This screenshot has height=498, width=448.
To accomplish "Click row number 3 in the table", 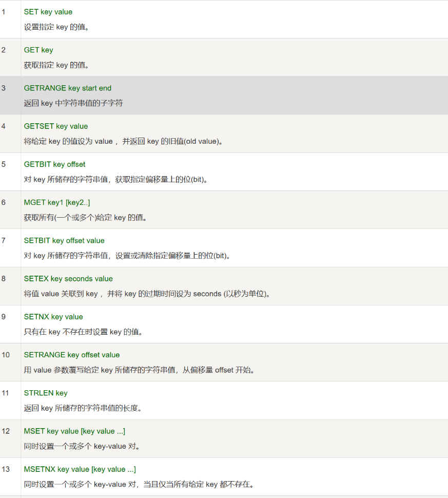I will (x=10, y=95).
